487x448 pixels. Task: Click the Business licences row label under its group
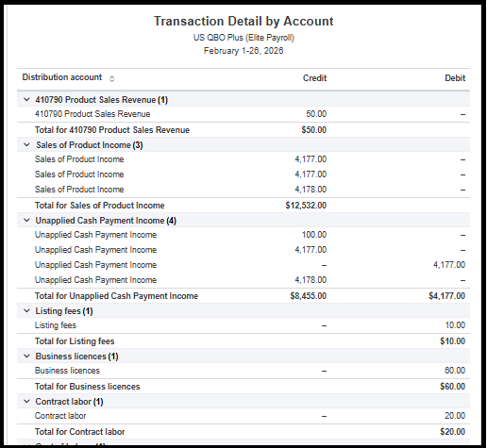pyautogui.click(x=67, y=371)
